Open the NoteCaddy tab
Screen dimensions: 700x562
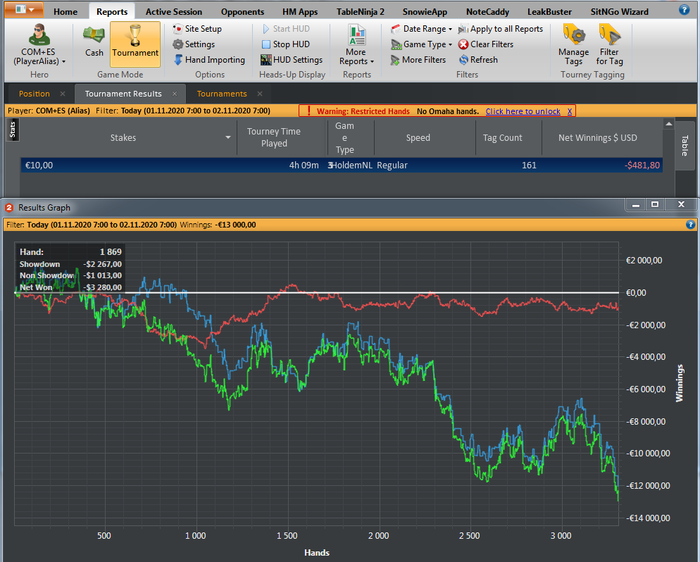tap(488, 12)
